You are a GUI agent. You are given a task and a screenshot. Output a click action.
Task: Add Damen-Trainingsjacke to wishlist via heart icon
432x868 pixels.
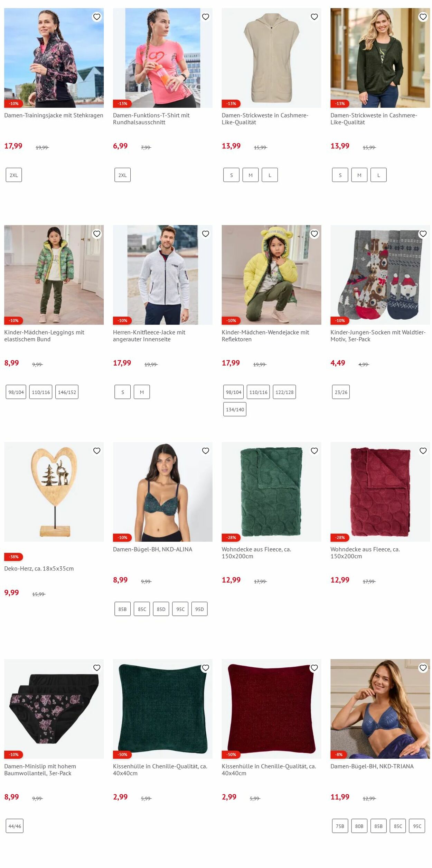[97, 17]
